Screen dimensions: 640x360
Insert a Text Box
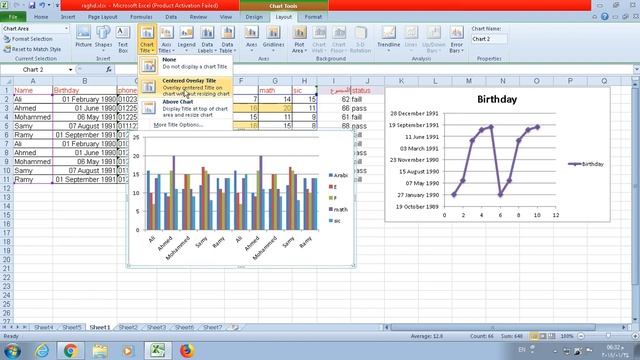click(123, 38)
